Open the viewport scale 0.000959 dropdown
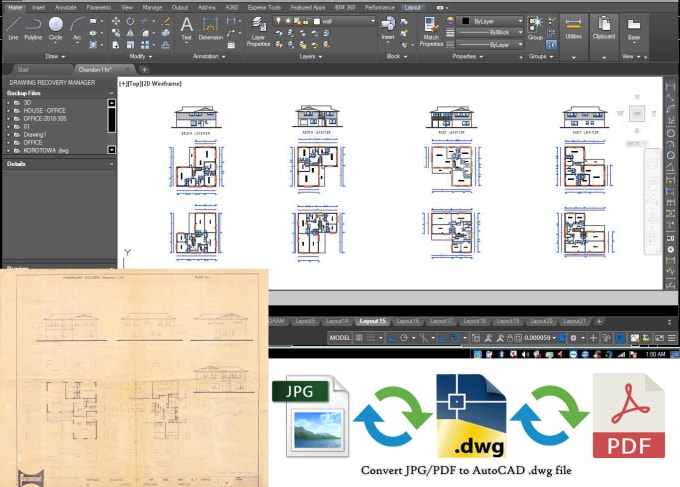This screenshot has width=680, height=487. (x=540, y=338)
